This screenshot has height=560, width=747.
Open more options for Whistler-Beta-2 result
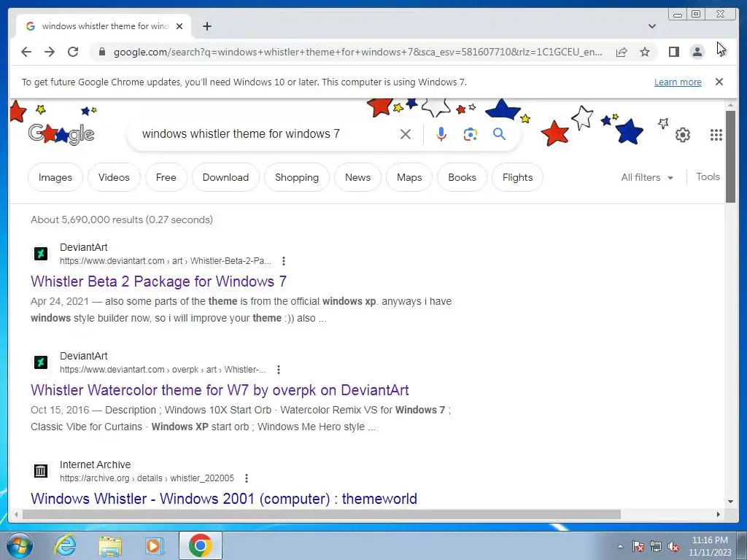coord(284,261)
